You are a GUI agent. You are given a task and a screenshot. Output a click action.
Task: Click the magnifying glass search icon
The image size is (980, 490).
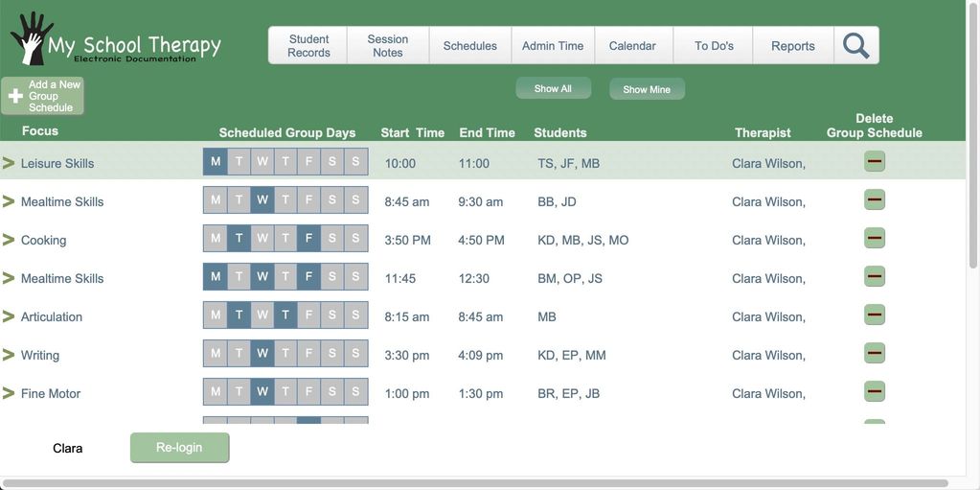click(x=855, y=46)
